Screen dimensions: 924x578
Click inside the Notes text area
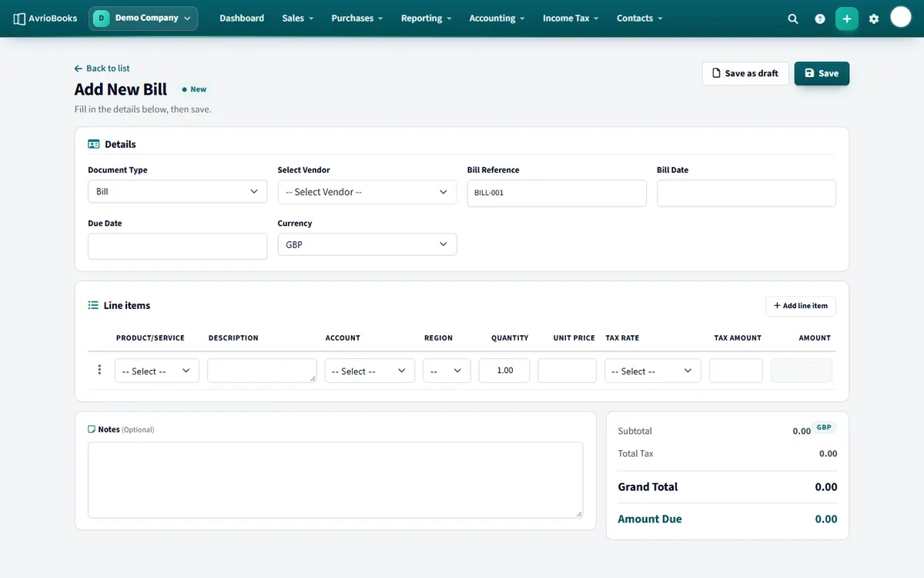tap(335, 480)
